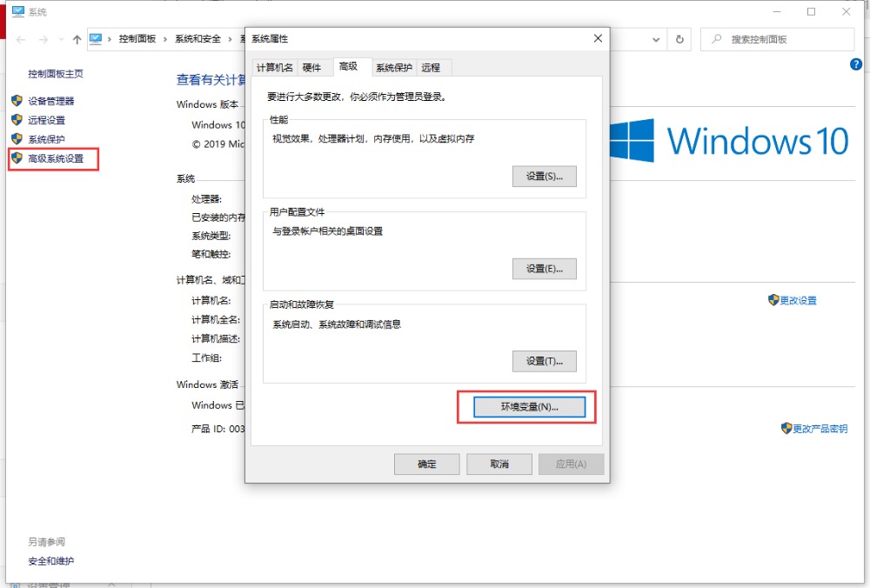Close the 系统属性 dialog with X
The height and width of the screenshot is (588, 870).
click(598, 39)
